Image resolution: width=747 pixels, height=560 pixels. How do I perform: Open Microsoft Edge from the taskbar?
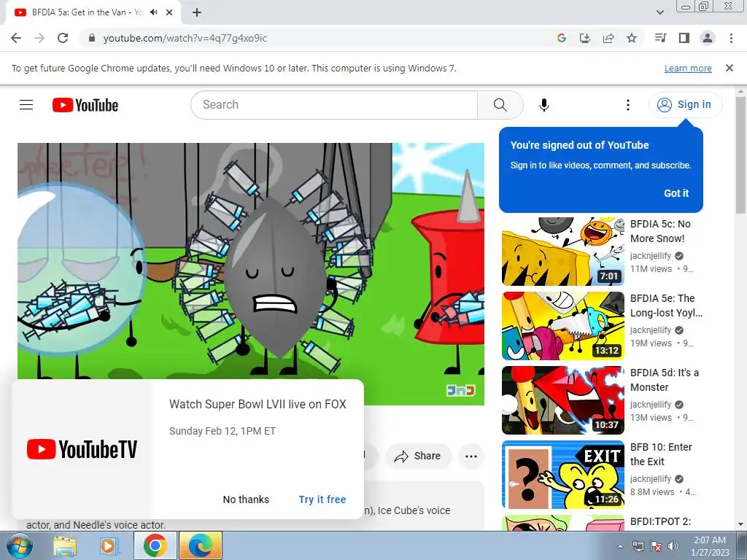201,545
